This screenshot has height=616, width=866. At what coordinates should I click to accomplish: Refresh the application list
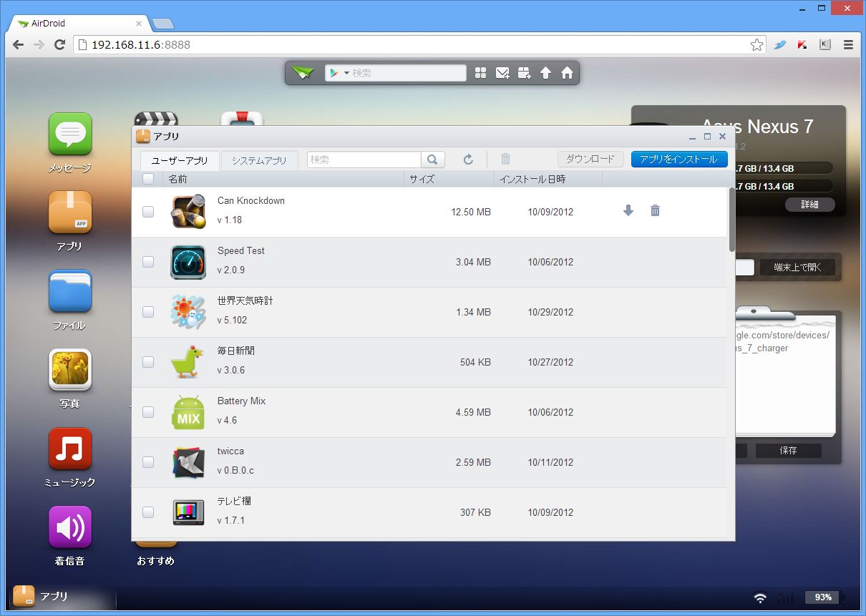pos(468,160)
